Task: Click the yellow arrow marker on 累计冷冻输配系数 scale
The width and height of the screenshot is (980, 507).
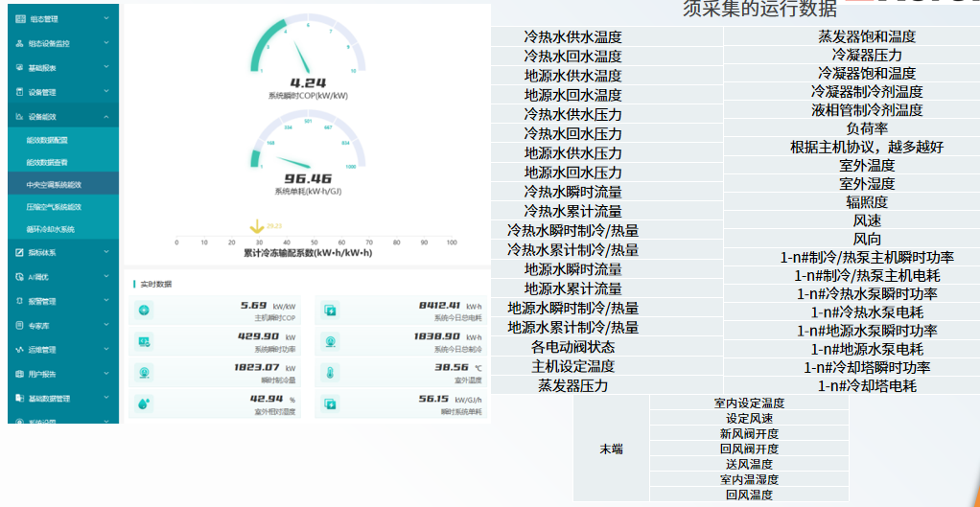Action: click(256, 227)
